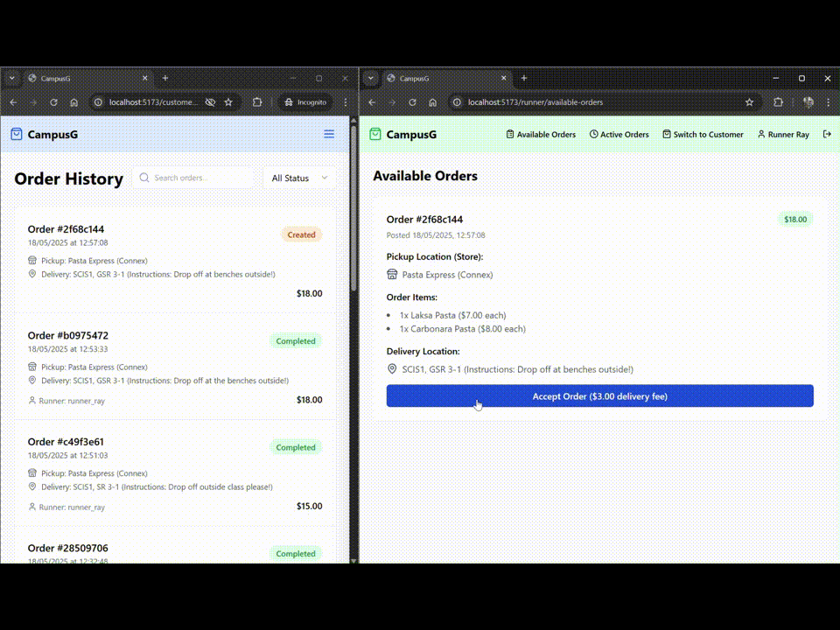Click the runner window address bar URL
This screenshot has height=630, width=840.
[x=535, y=102]
